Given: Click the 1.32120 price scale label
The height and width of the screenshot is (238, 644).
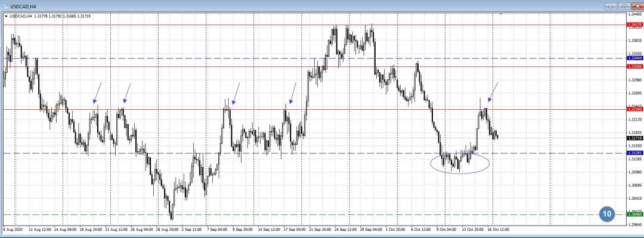Looking at the screenshot, I should tap(634, 119).
